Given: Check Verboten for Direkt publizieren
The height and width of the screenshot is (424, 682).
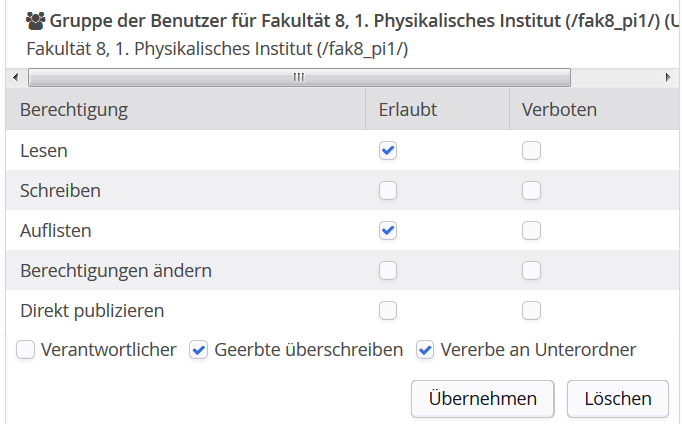Looking at the screenshot, I should click(x=531, y=310).
